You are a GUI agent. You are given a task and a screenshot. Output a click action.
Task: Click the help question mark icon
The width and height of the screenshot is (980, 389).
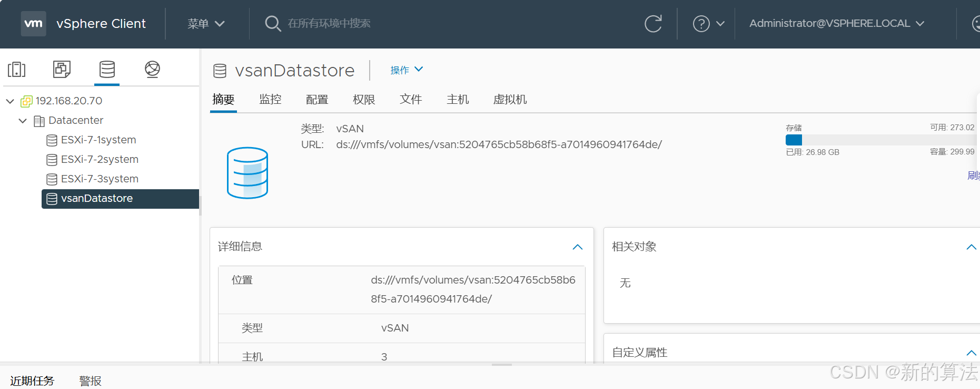click(701, 24)
